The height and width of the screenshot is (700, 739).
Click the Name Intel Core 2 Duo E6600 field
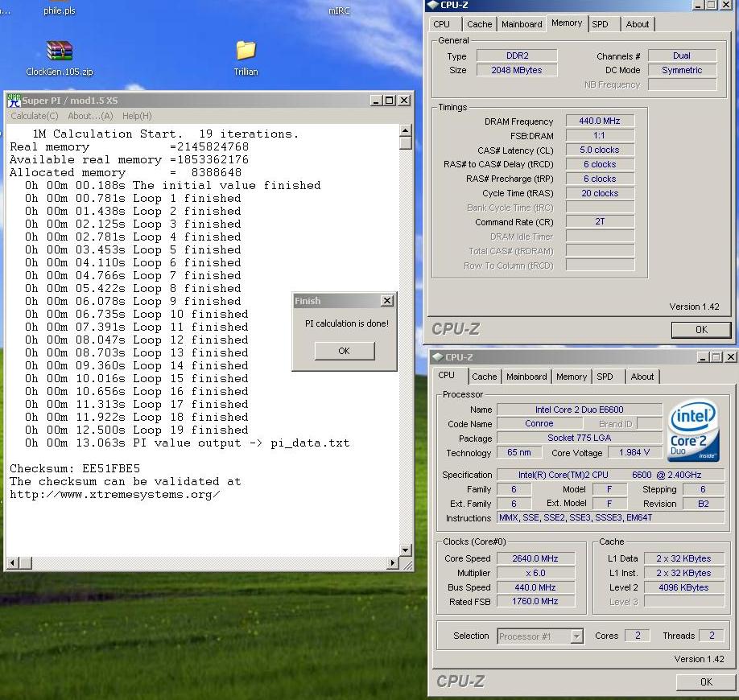[580, 410]
